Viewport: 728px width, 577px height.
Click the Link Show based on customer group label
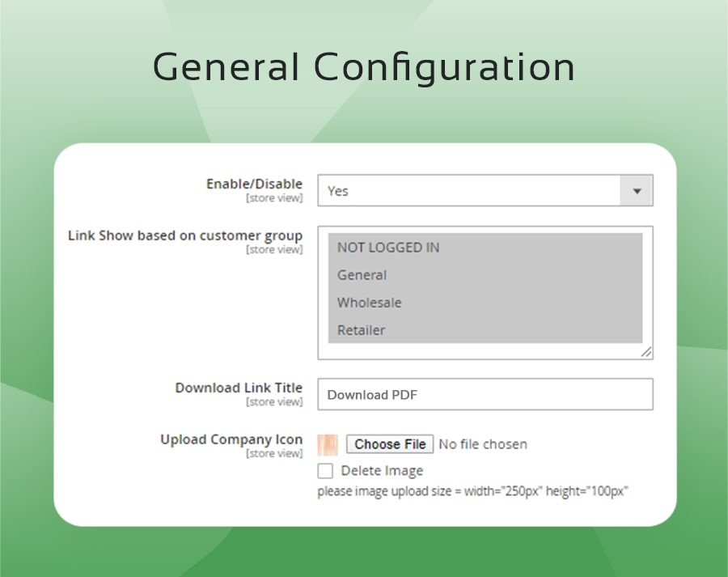tap(185, 235)
